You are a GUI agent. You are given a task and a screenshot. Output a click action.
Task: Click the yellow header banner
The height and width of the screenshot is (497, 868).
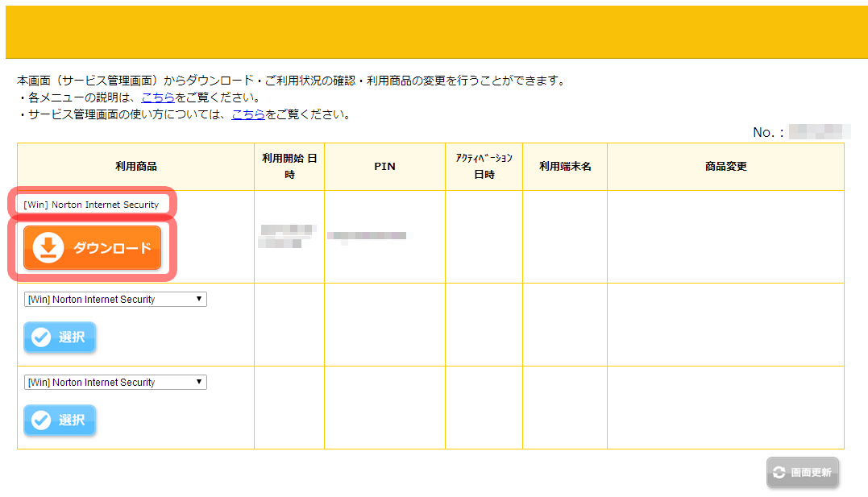(434, 32)
